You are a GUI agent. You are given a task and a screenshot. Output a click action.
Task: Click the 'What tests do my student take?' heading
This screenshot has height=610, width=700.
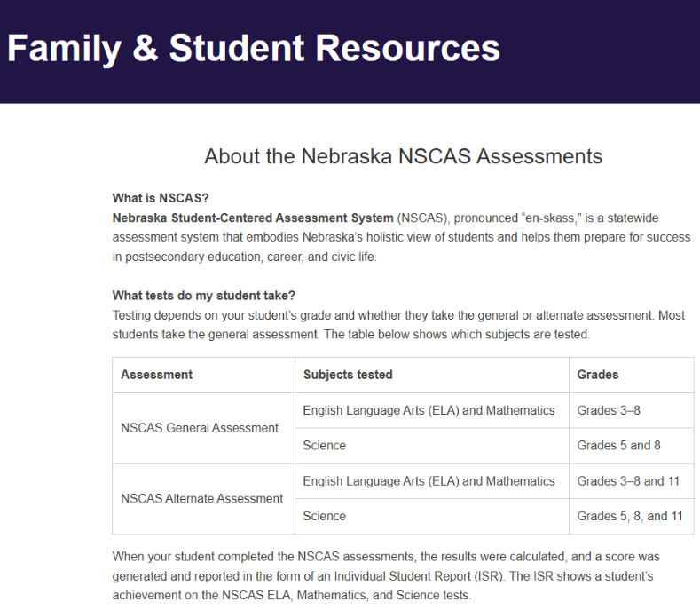[204, 296]
